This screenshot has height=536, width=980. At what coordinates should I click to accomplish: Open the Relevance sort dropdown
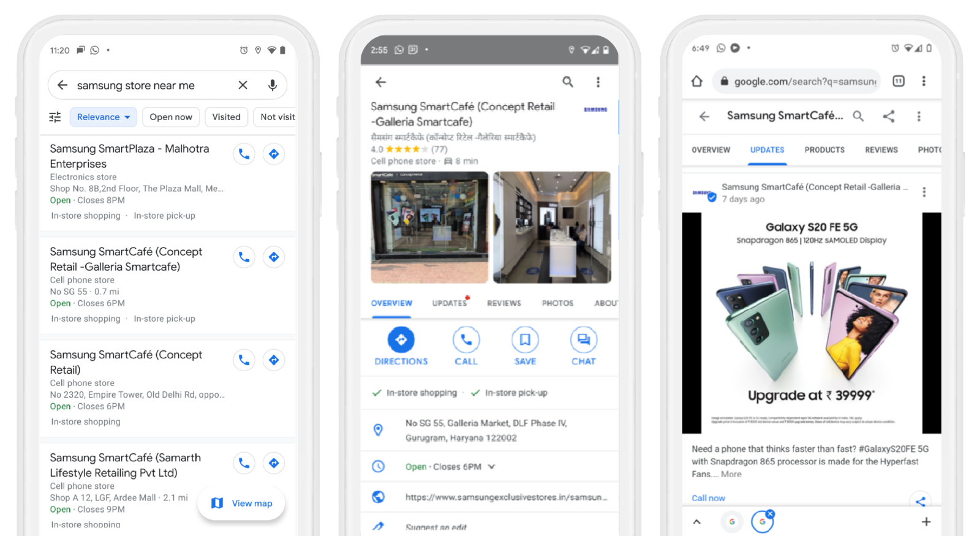click(x=104, y=117)
